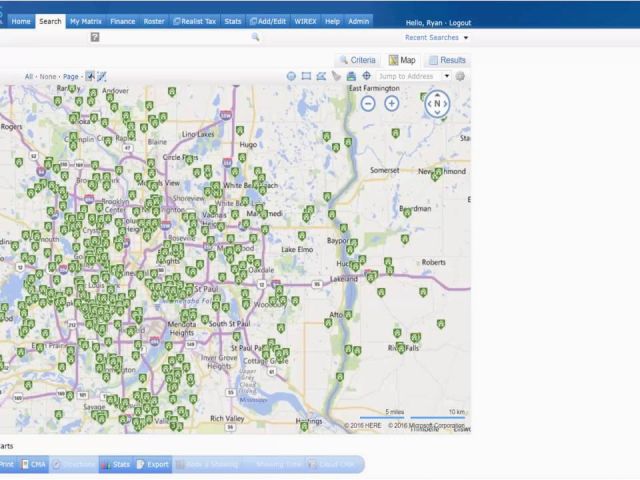The height and width of the screenshot is (480, 640).
Task: Select the rectangle draw tool
Action: (306, 76)
